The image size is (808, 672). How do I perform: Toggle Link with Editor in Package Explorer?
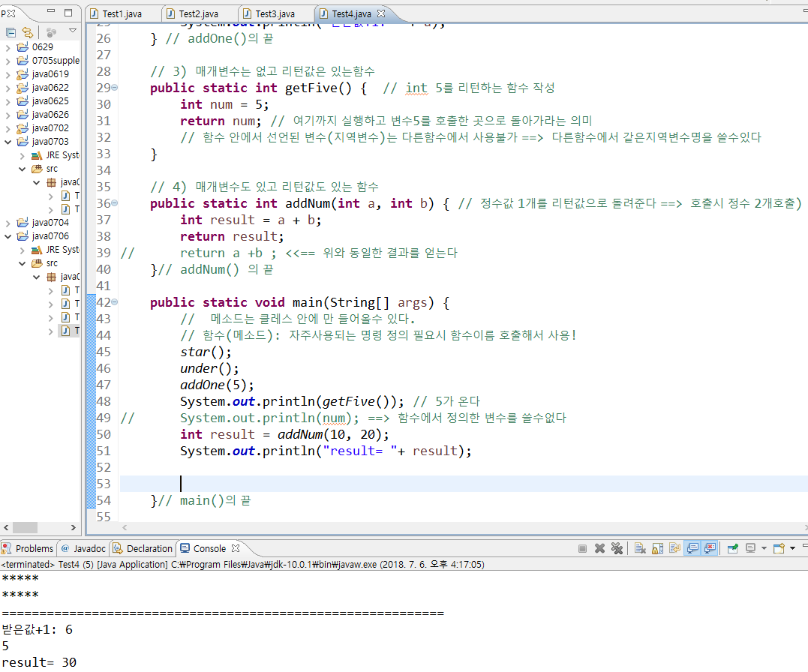(28, 33)
